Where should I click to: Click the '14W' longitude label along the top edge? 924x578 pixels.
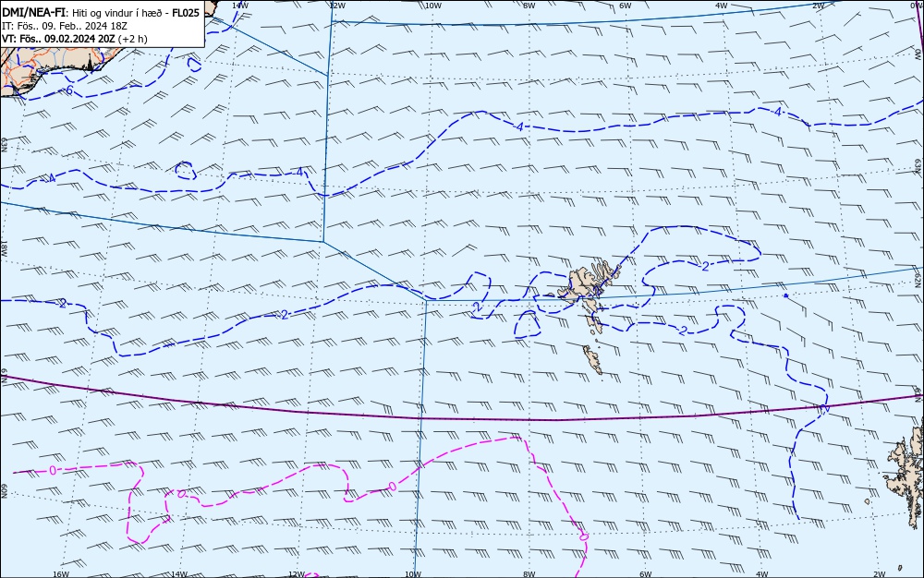pos(239,5)
